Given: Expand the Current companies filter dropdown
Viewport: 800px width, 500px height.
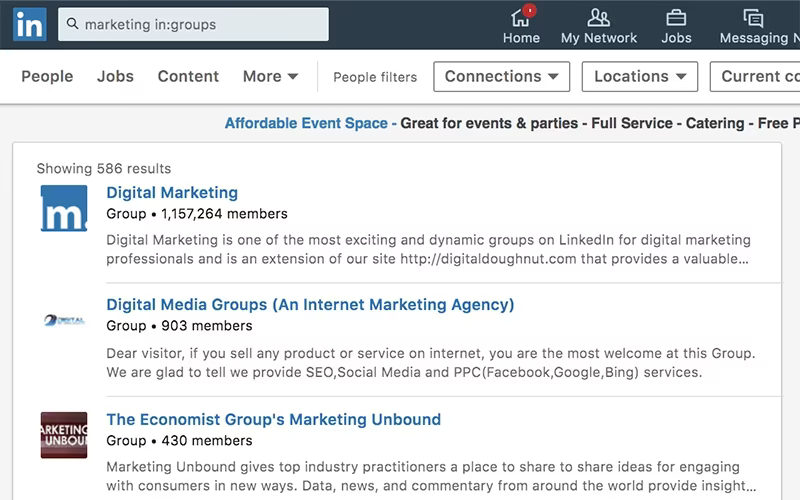Looking at the screenshot, I should point(755,77).
